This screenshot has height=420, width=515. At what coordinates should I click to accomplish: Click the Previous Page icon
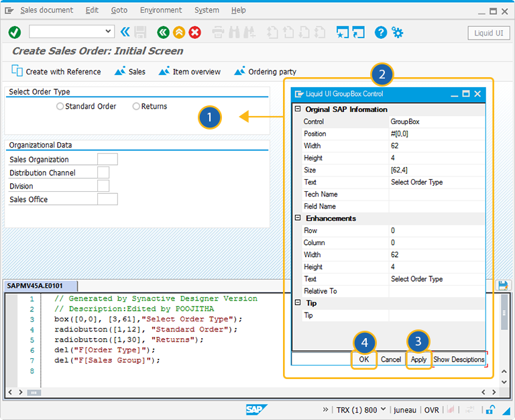pos(288,32)
